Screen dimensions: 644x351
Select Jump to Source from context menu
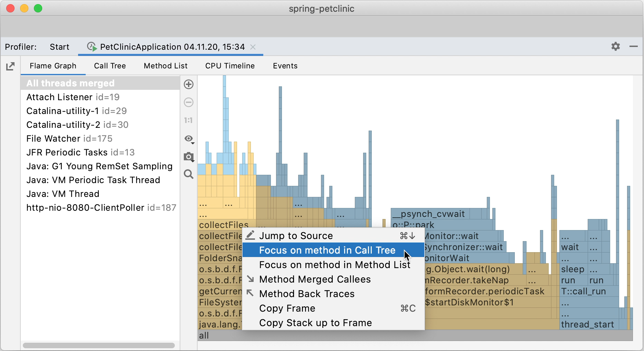pos(296,236)
